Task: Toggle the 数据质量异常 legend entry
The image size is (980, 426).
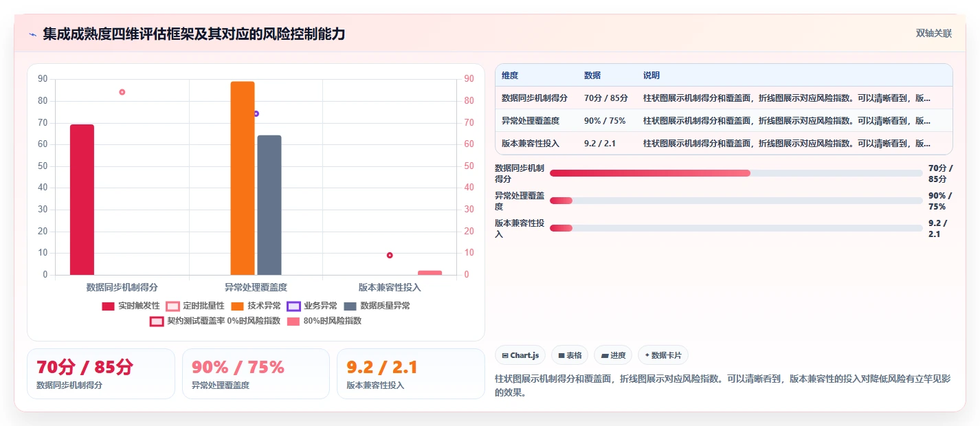Action: [377, 306]
